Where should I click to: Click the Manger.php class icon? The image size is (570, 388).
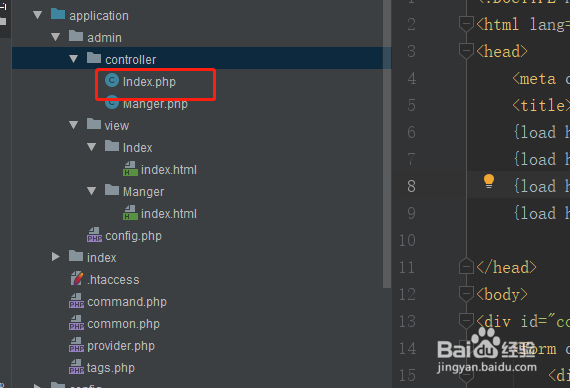(x=112, y=103)
